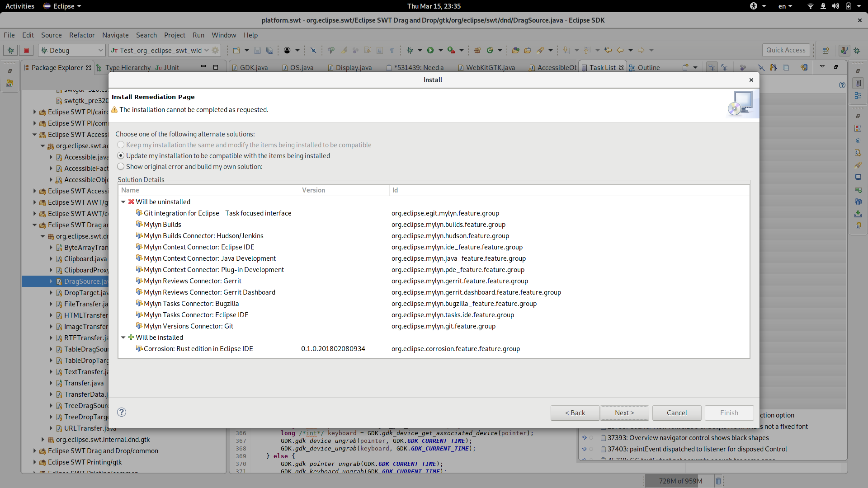
Task: Switch to the Debug perspective icon
Action: (857, 50)
